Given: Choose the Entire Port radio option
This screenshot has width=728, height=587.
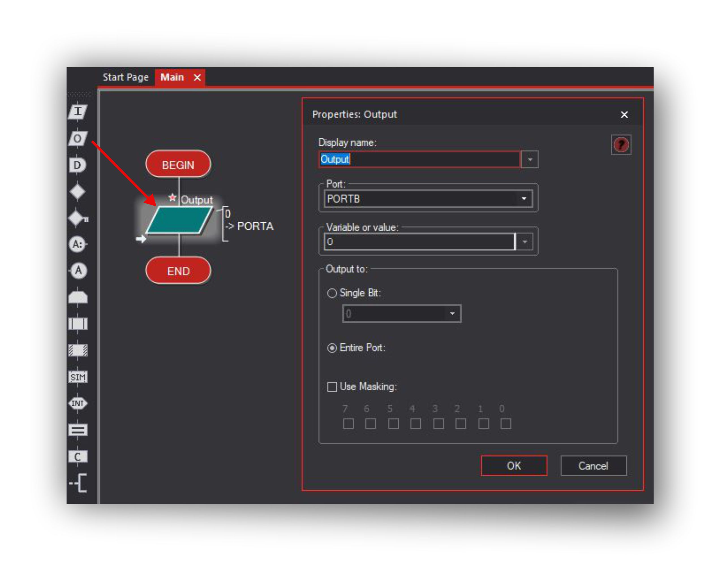Looking at the screenshot, I should [x=332, y=348].
